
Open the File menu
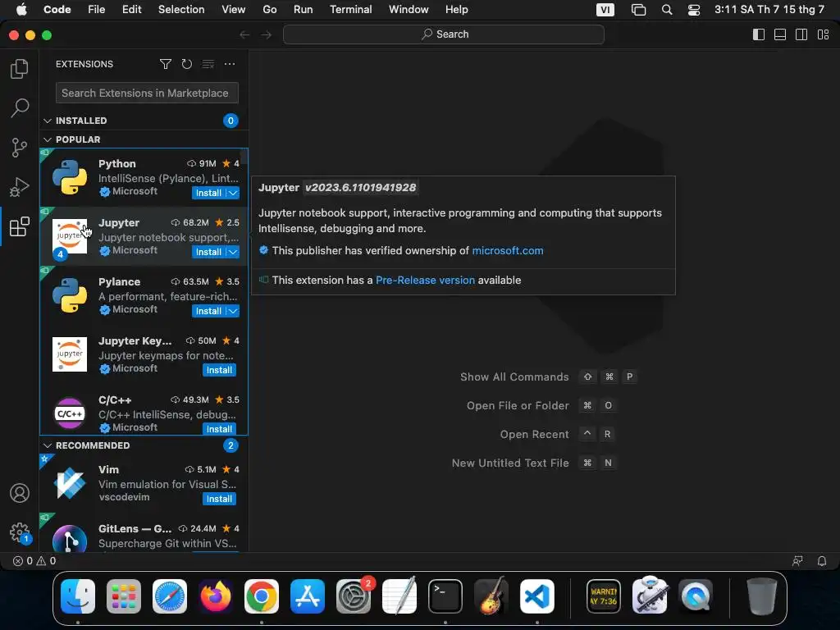click(97, 10)
